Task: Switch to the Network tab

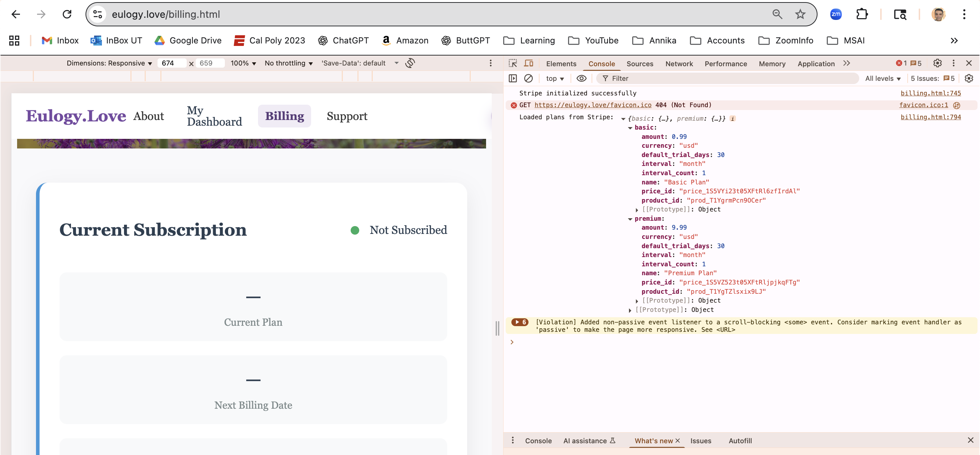Action: coord(679,64)
